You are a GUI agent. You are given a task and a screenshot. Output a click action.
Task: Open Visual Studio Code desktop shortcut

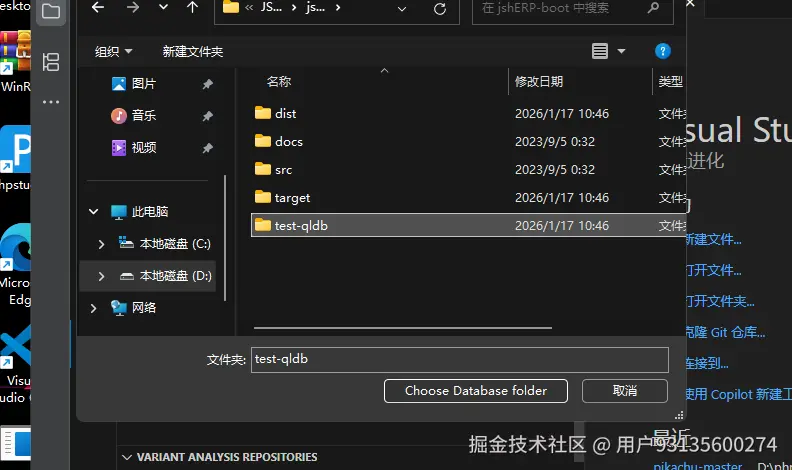15,363
